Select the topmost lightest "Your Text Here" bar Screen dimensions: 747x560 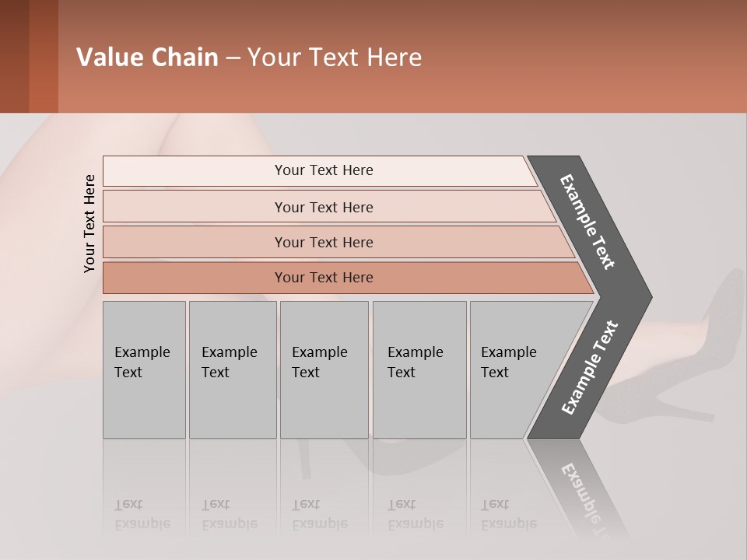(323, 170)
